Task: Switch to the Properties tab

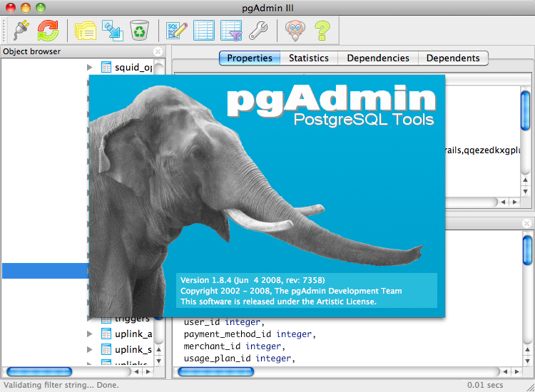Action: 250,58
